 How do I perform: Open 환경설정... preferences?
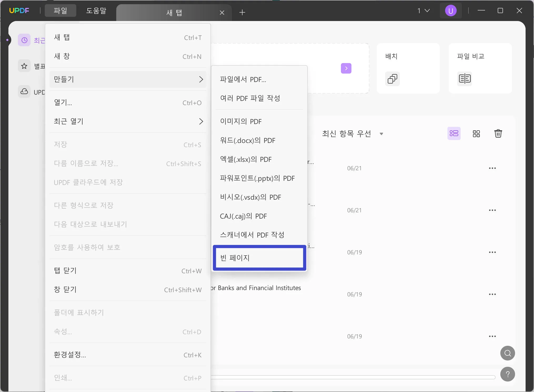(x=128, y=355)
